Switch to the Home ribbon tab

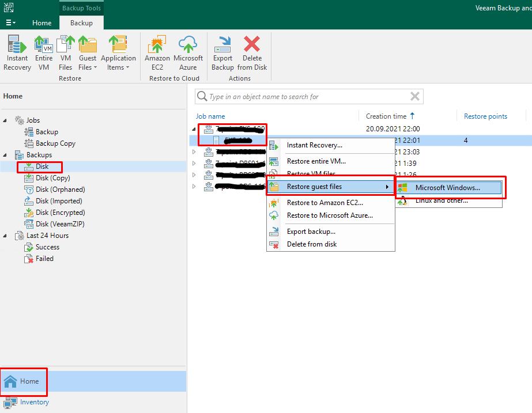[41, 23]
